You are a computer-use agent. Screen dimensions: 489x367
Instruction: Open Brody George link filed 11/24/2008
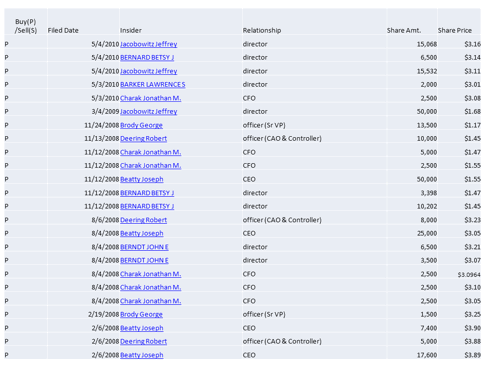point(141,125)
